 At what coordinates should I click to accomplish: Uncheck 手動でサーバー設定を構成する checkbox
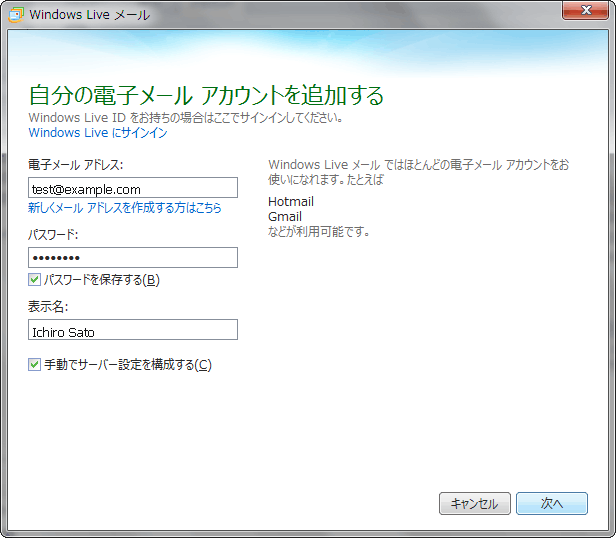(x=34, y=364)
